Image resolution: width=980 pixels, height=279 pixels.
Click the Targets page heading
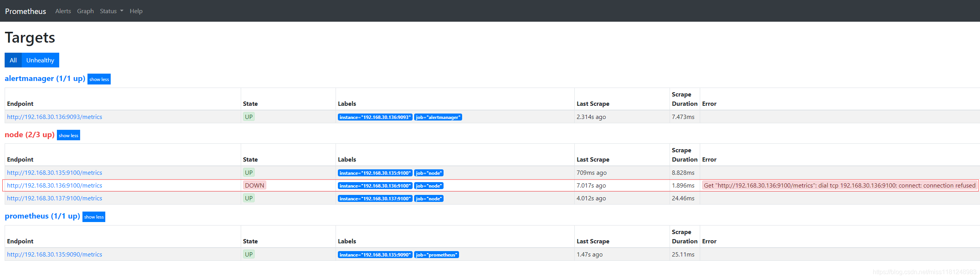(30, 38)
